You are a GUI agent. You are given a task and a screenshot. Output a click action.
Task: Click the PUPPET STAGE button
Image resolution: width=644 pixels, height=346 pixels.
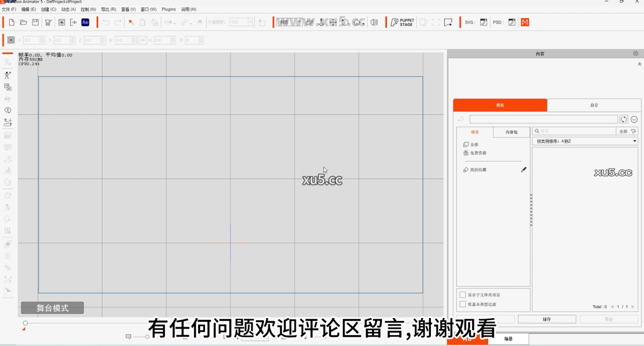pos(401,22)
